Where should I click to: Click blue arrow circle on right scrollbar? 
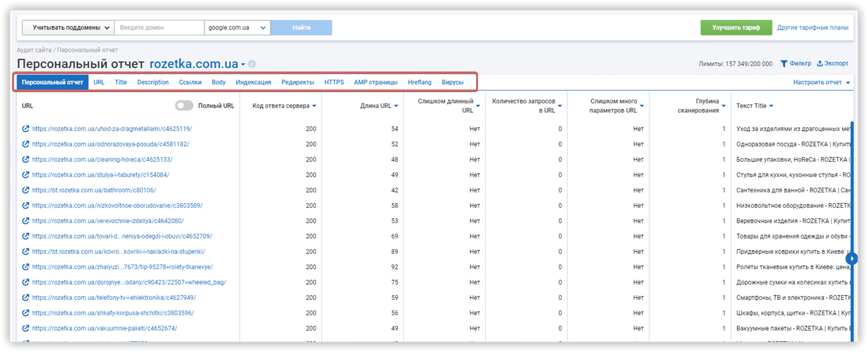tap(851, 258)
